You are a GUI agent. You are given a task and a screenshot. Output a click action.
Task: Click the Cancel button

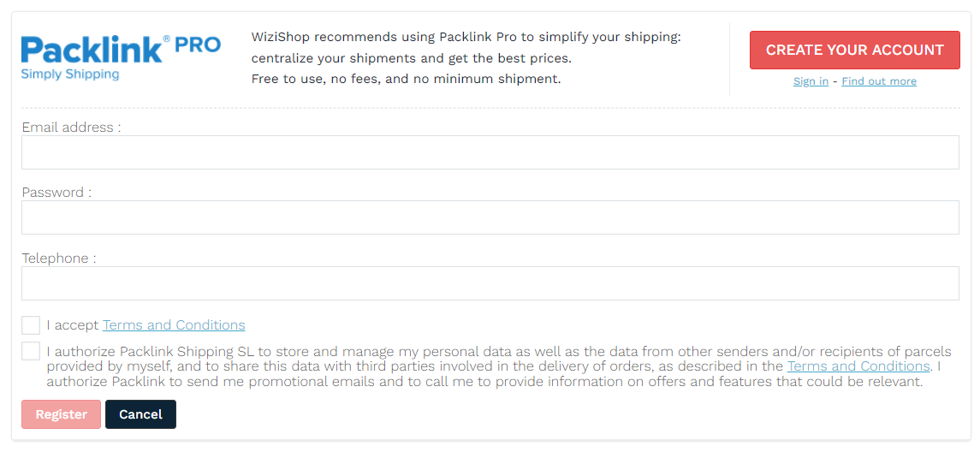pyautogui.click(x=140, y=414)
